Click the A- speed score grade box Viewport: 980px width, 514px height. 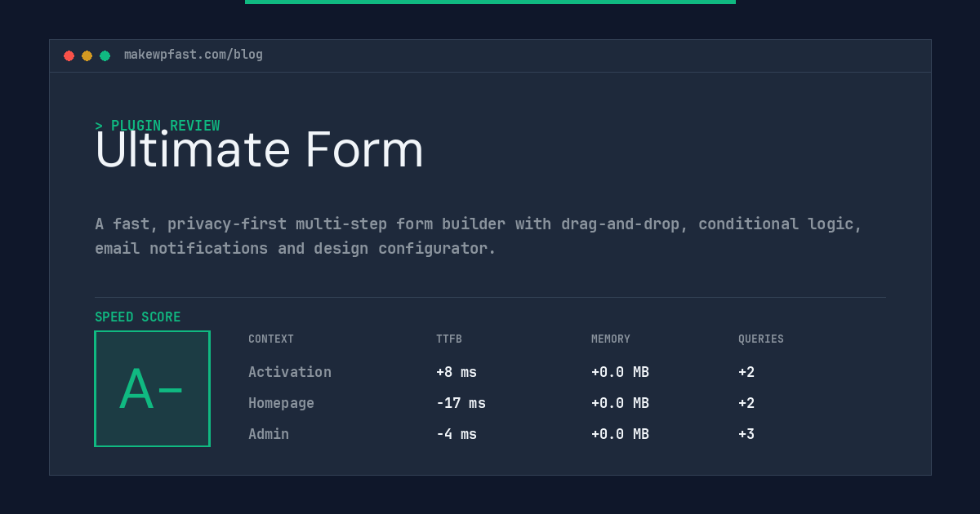tap(152, 388)
